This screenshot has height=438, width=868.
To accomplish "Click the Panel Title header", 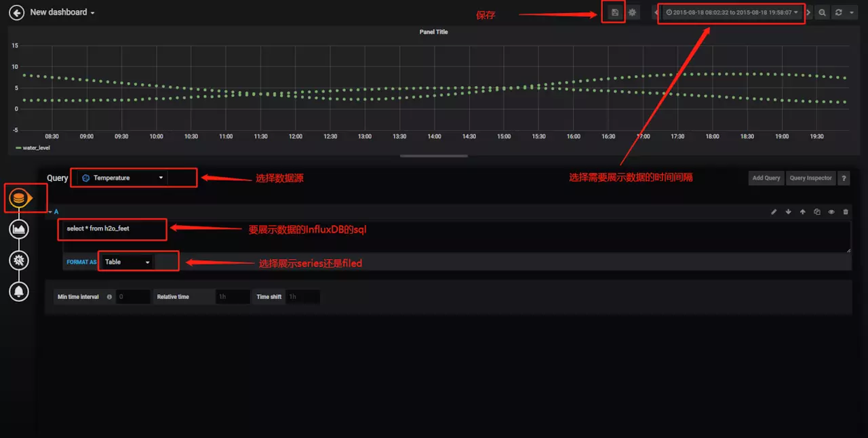I will 433,32.
